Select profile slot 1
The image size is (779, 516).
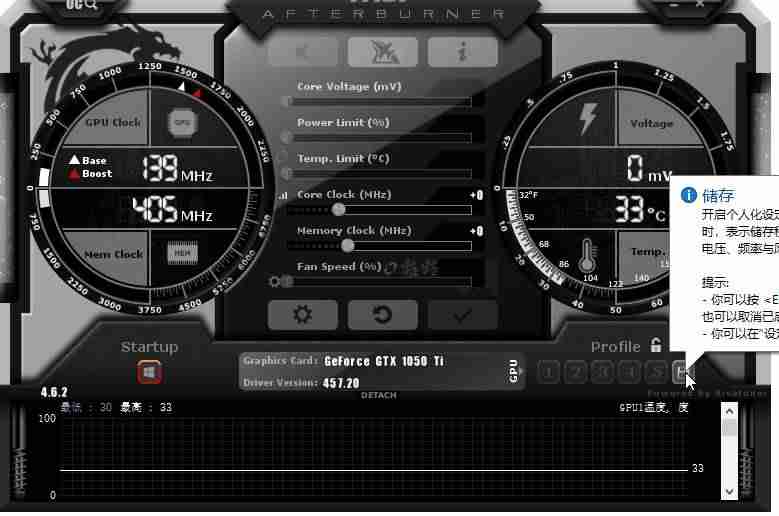tap(548, 372)
